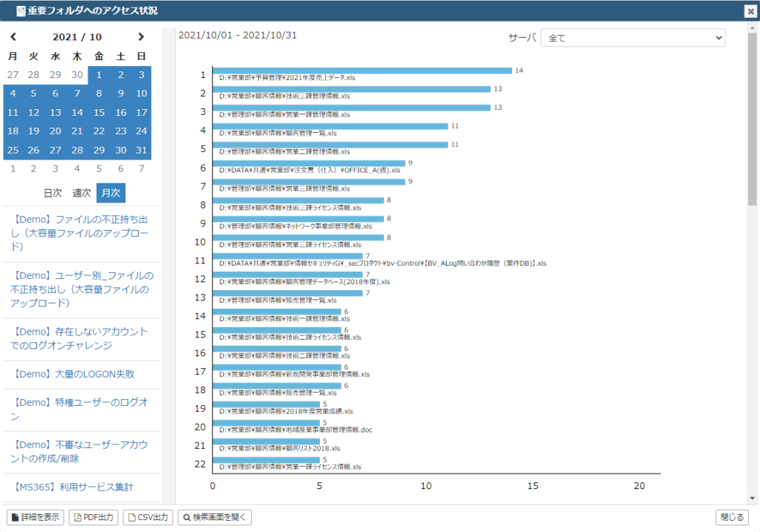Viewport: 760px width, 532px height.
Task: Go to next month in calendar
Action: [x=141, y=37]
